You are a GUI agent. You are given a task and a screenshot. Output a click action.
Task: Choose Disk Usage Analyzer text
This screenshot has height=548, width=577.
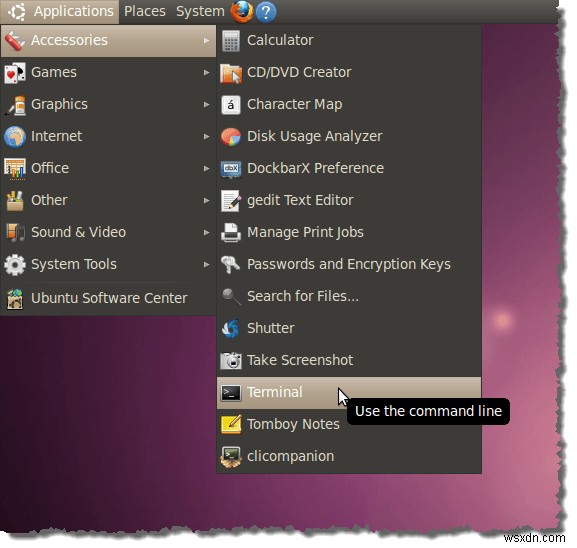click(x=315, y=137)
